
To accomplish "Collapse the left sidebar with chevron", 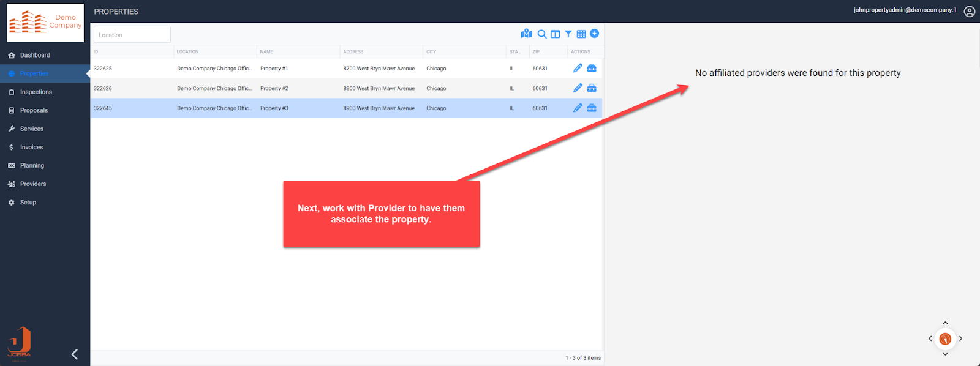I will coord(75,354).
